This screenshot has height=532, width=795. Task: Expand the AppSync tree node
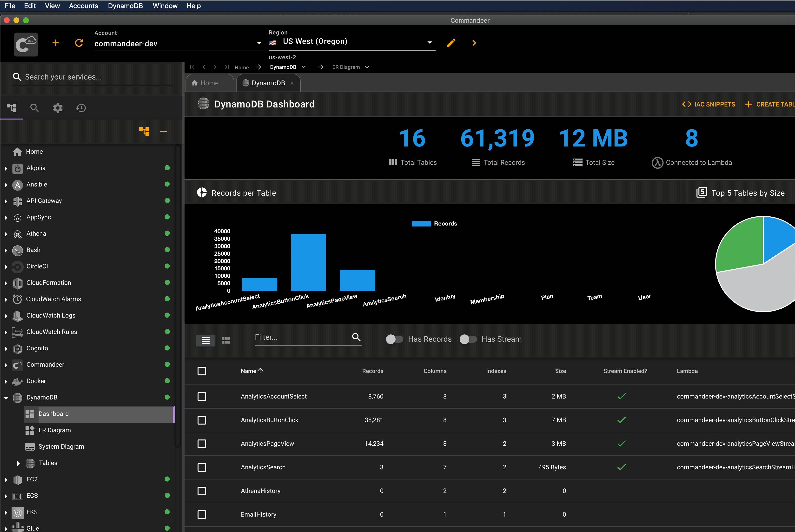pyautogui.click(x=6, y=218)
